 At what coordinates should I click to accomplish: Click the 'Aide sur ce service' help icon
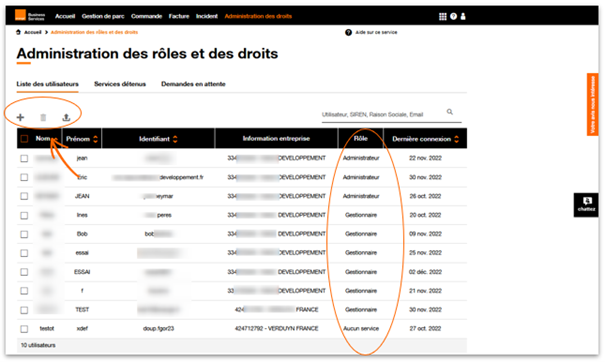point(348,32)
